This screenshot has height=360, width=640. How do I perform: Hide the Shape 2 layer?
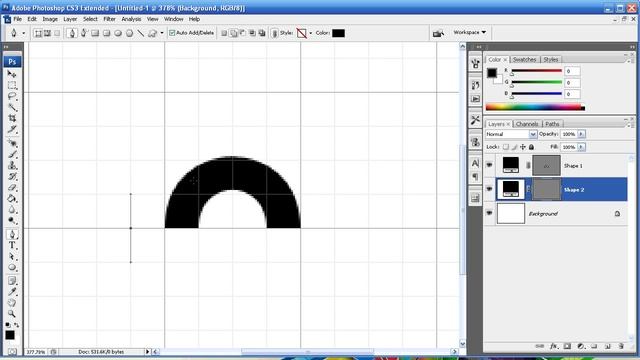tap(489, 189)
